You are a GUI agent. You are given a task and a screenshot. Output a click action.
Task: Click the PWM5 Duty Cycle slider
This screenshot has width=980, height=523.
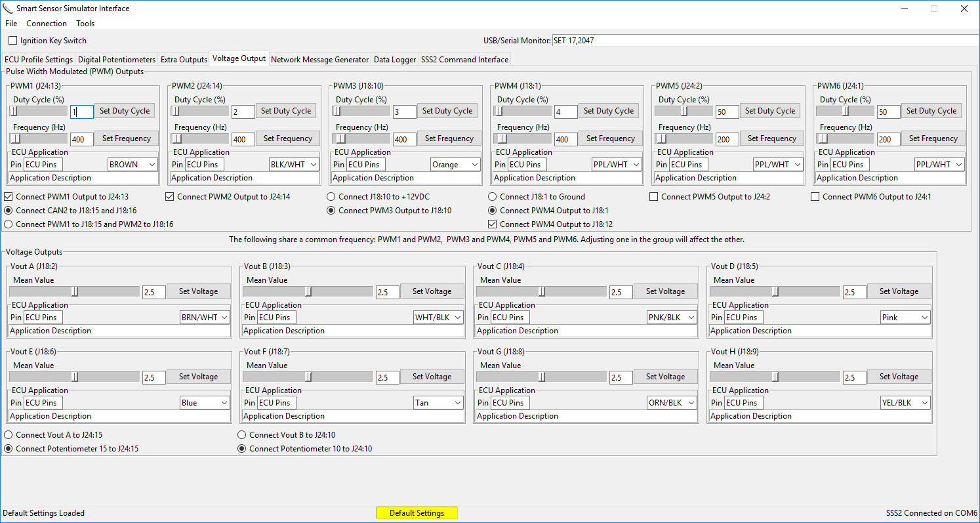click(x=684, y=111)
